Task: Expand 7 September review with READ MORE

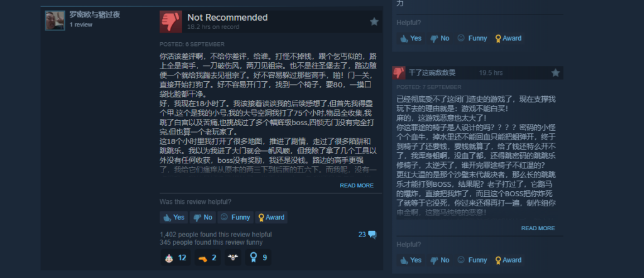Action: tap(538, 228)
